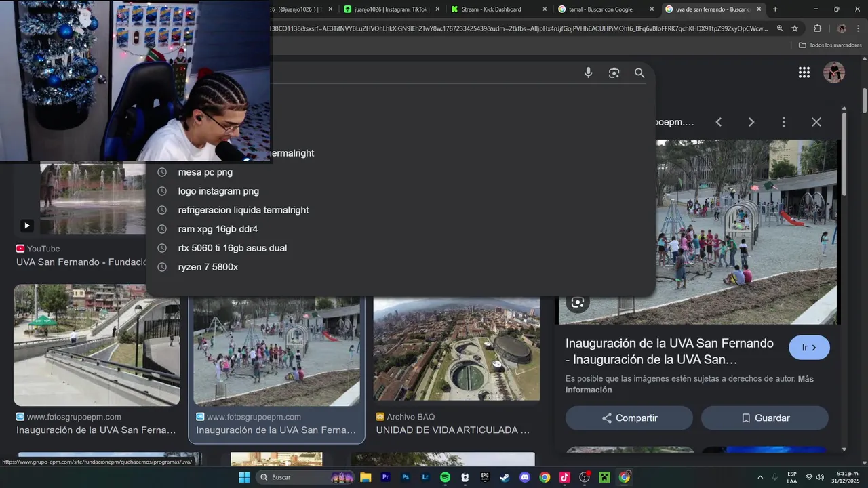
Task: Open a new browser tab
Action: pos(775,9)
